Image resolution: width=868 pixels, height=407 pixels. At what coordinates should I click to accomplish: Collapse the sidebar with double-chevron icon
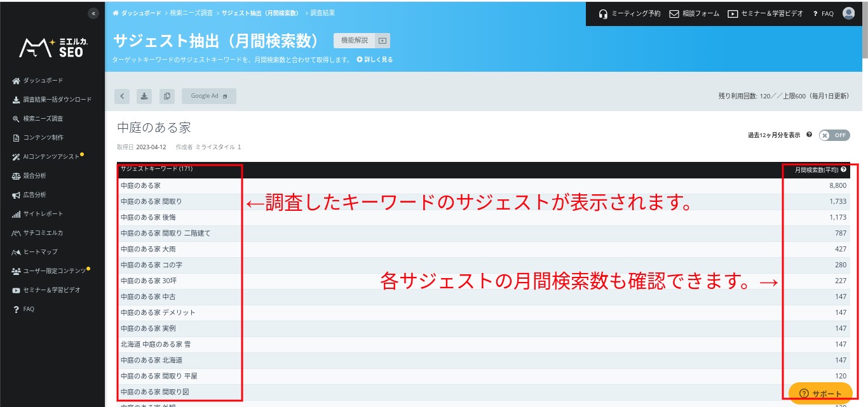tap(93, 13)
